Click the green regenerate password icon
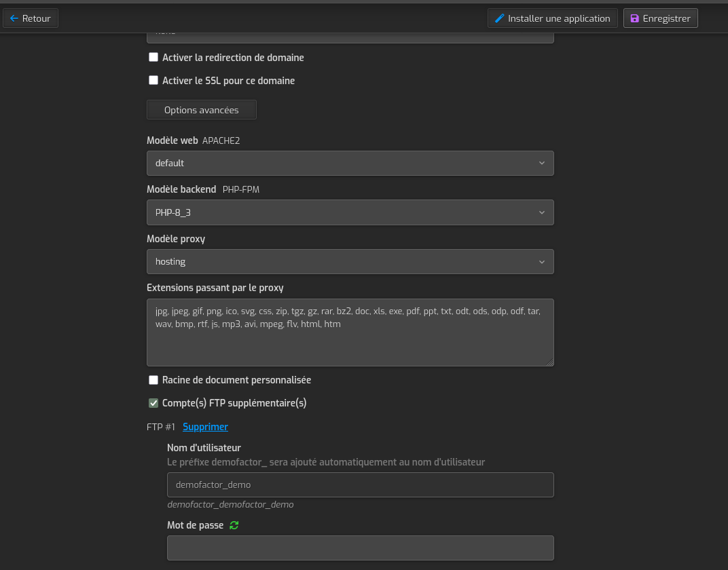Screen dimensions: 728x570 pos(234,525)
